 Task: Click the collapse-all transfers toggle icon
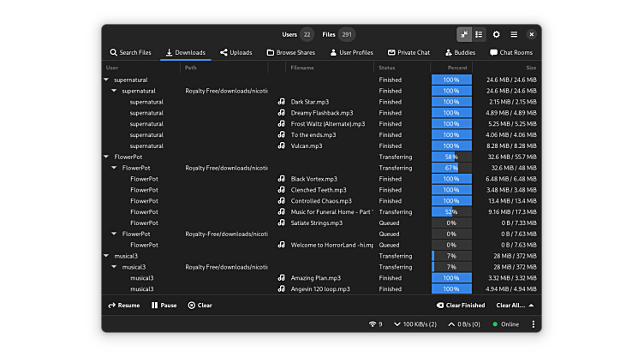coord(464,34)
